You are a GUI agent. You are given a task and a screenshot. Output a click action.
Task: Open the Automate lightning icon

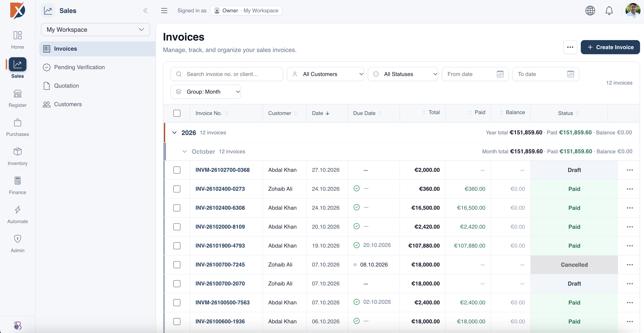17,210
